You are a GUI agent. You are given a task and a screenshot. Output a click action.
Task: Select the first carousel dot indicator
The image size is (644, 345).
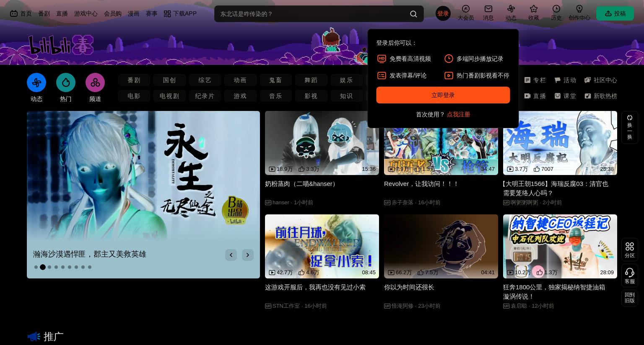pyautogui.click(x=36, y=267)
